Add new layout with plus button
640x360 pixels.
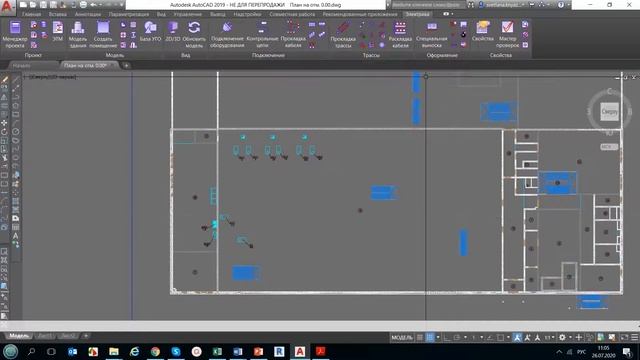(x=86, y=336)
